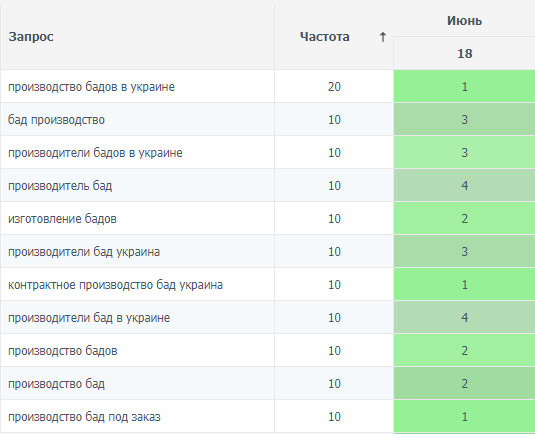Click position cell 2 for 'изготовление бадов'
Viewport: 535px width, 434px height.
tap(464, 218)
